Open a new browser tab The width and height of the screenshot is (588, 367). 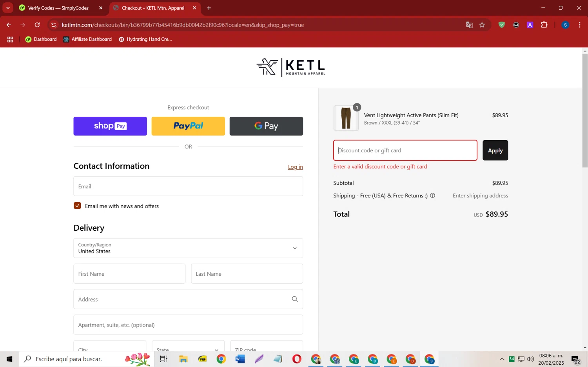[x=209, y=8]
